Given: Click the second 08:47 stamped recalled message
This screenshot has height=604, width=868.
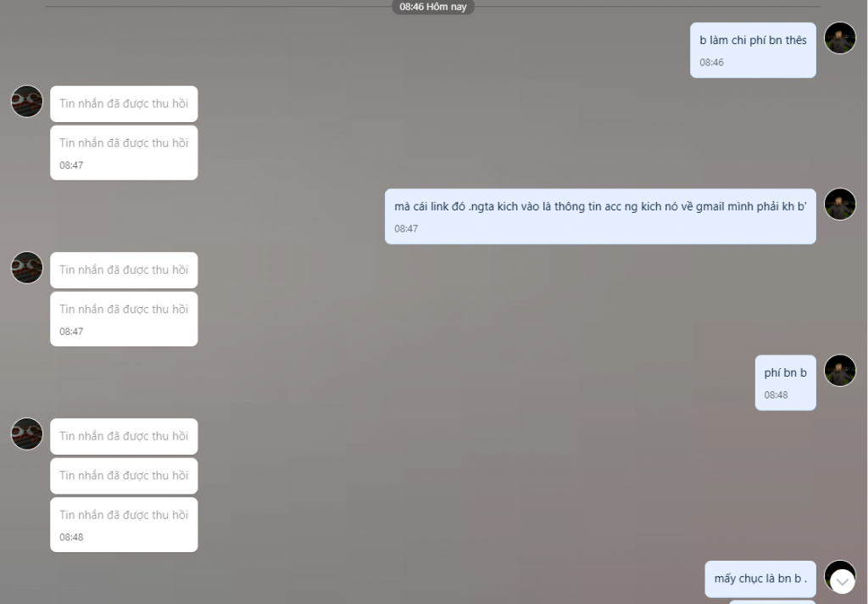Looking at the screenshot, I should pos(124,319).
